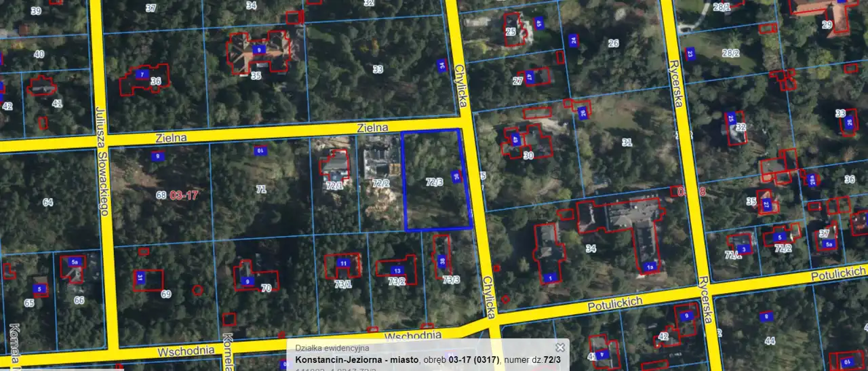The height and width of the screenshot is (371, 868).
Task: Select parcel number 33 north of Zielna
Action: coord(378,69)
